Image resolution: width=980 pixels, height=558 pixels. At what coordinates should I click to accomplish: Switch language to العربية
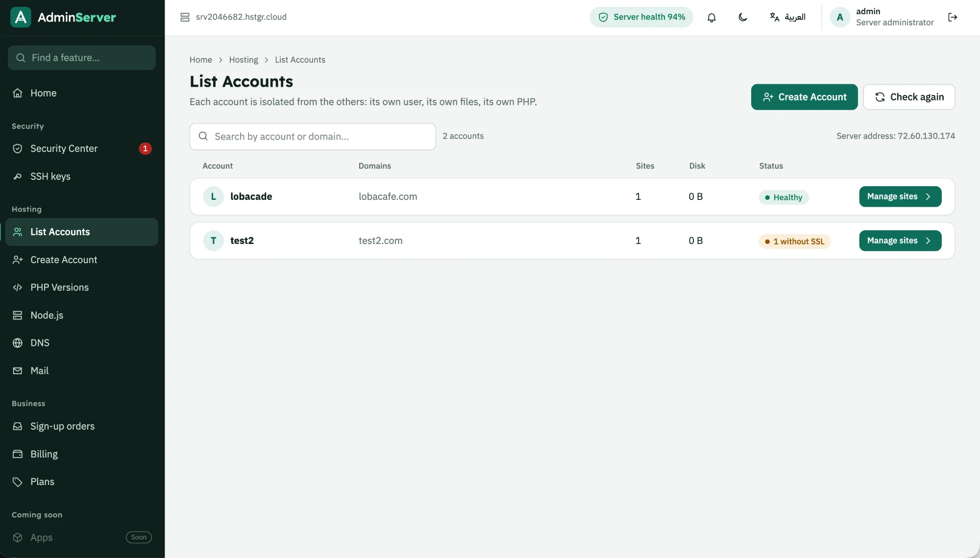pyautogui.click(x=787, y=17)
